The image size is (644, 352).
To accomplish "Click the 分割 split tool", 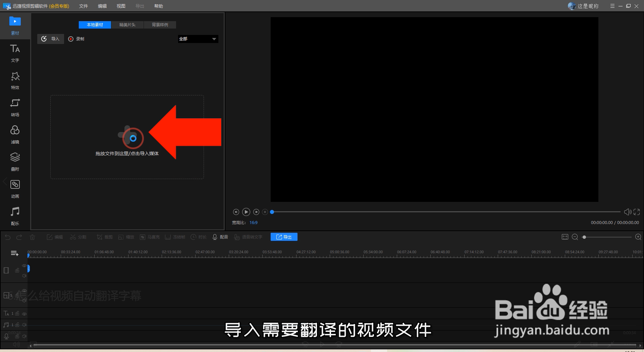I will pyautogui.click(x=78, y=237).
